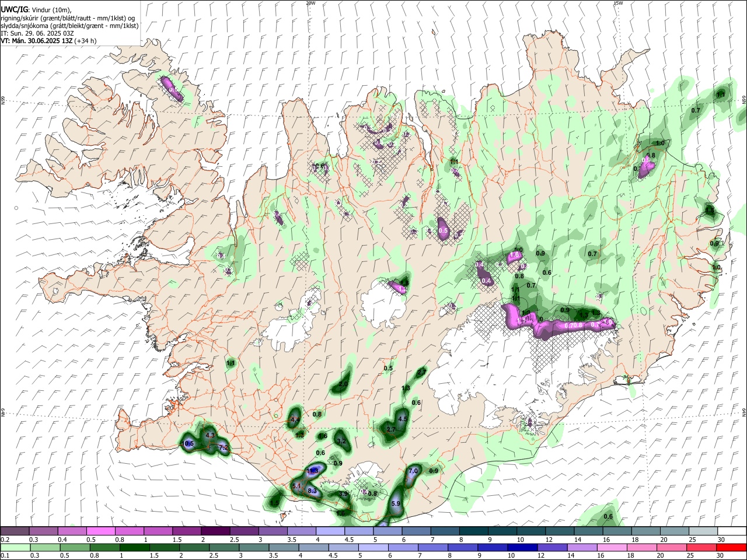Click the pale grey swatch labeled 25 in the top legend row
This screenshot has height=560, width=747.
(x=703, y=531)
